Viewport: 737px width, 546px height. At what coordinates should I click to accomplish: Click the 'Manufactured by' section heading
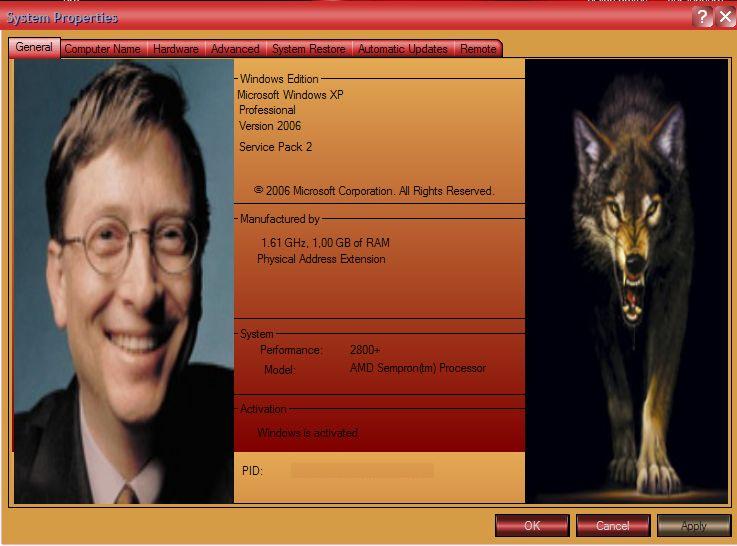click(x=280, y=218)
